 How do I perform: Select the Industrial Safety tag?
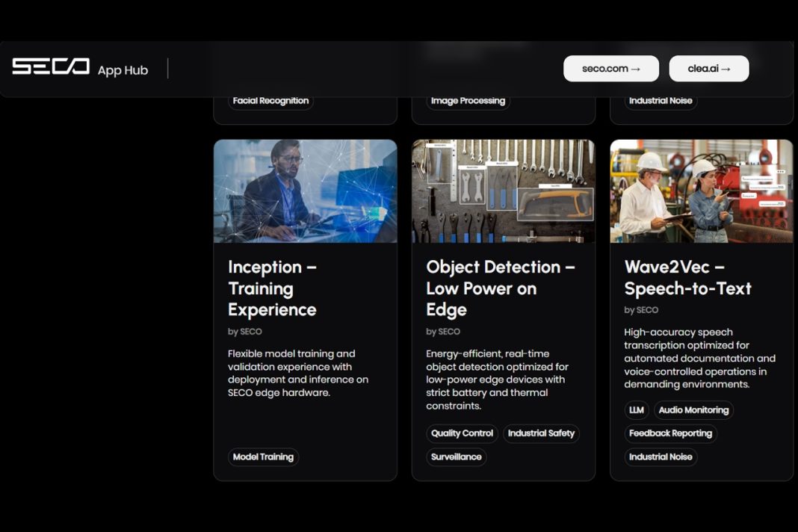(542, 433)
